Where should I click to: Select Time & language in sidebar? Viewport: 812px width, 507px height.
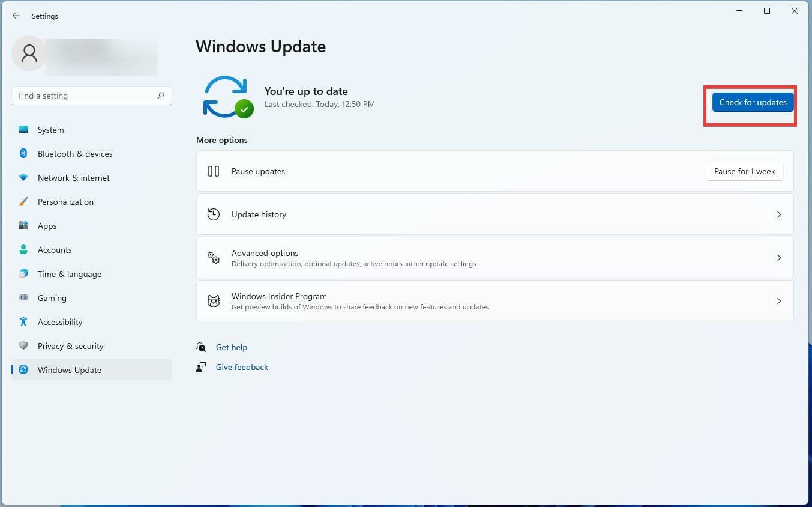point(23,274)
